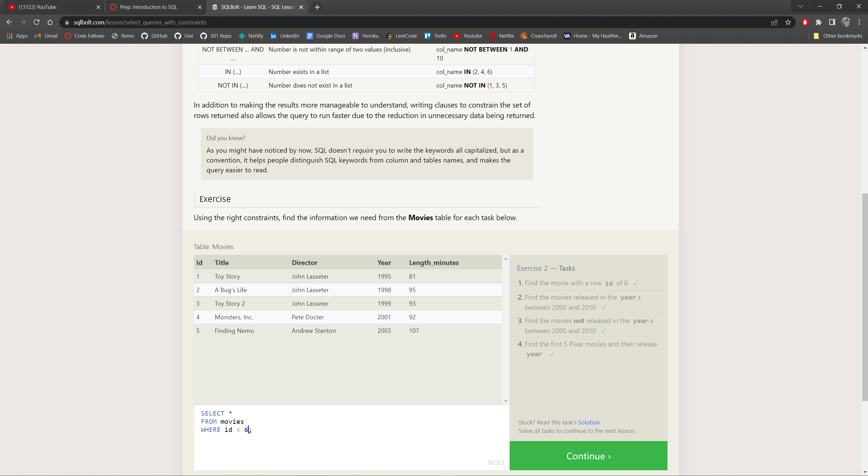
Task: Click the page vertical scrollbar thumb
Action: (x=865, y=297)
